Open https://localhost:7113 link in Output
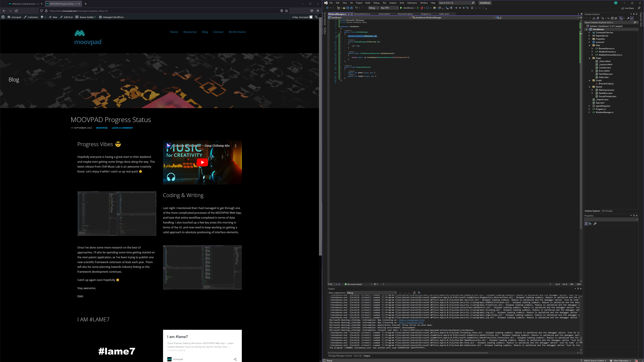Screen dimensions: 644x362 [x=412, y=320]
